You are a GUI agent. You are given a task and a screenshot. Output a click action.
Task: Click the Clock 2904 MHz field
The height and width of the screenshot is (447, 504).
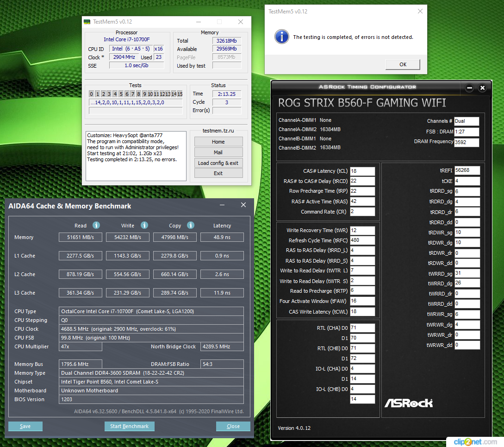point(124,57)
